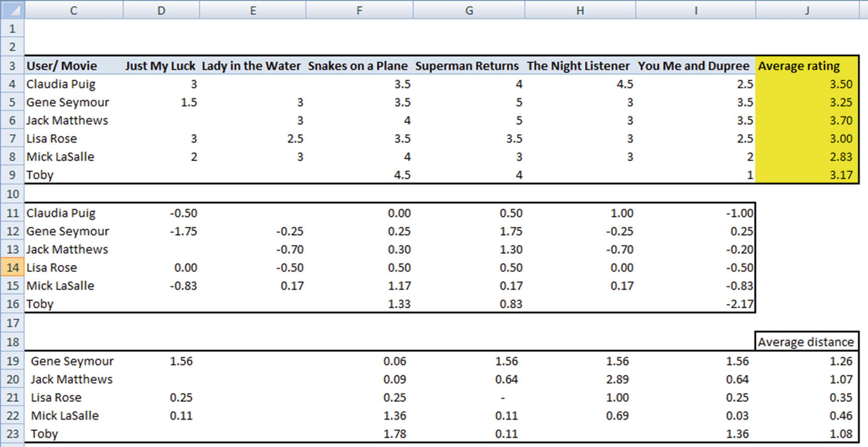This screenshot has height=447, width=868.
Task: Select 'Claudia Puig' in row 11
Action: [x=61, y=213]
